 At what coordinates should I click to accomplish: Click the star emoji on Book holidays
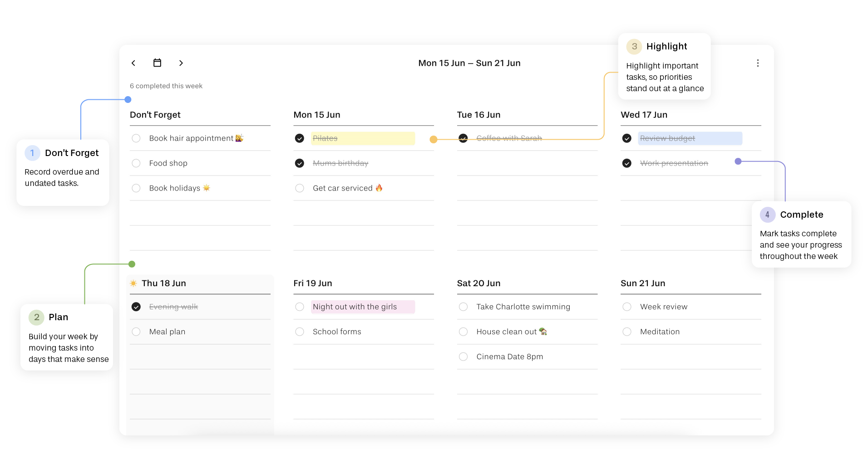pos(207,188)
